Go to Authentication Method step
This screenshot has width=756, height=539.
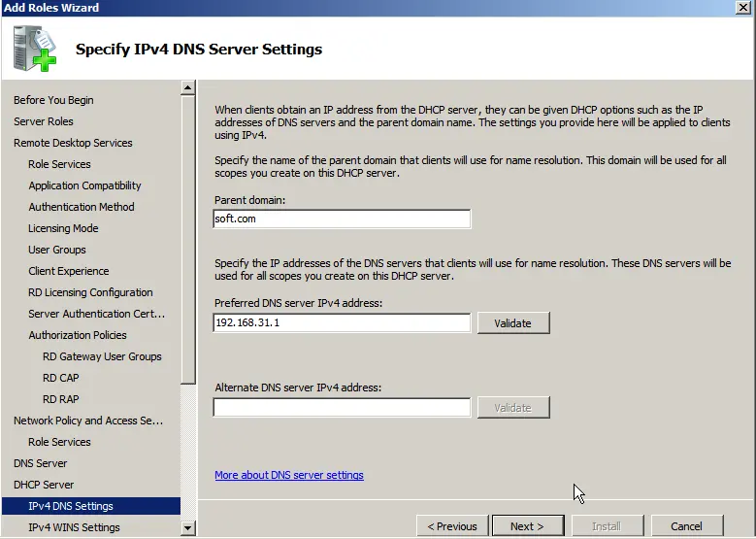click(x=82, y=207)
